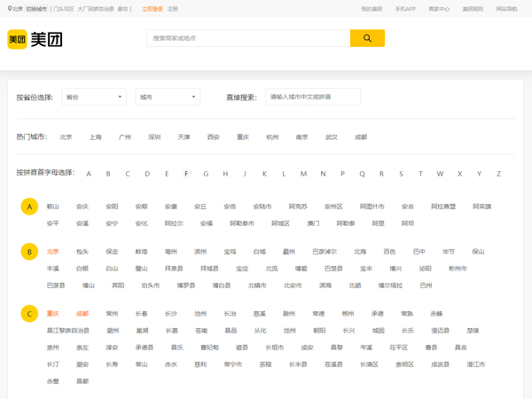Select city 长沙 in section C

(170, 314)
